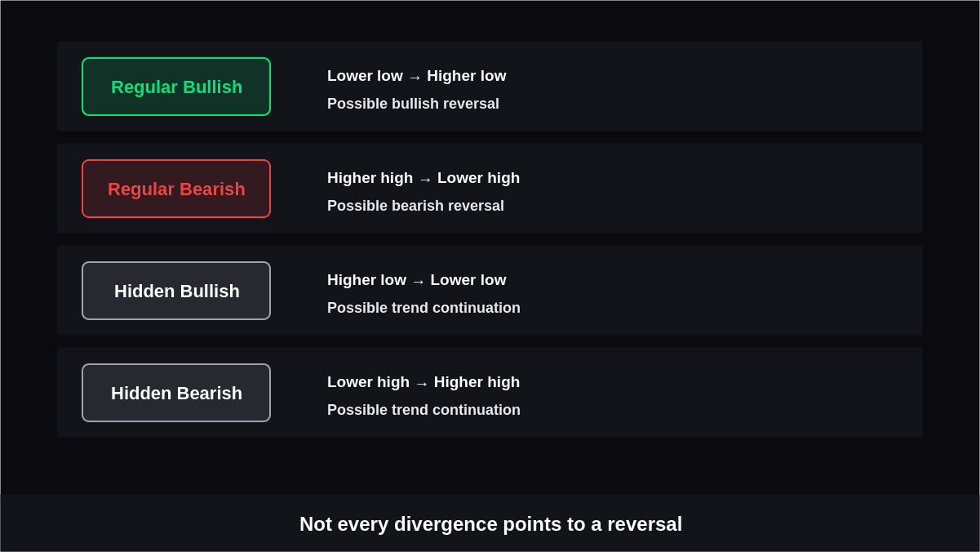Click the arrow between Higher low and Lower low
Viewport: 980px width, 552px height.
[x=418, y=281]
